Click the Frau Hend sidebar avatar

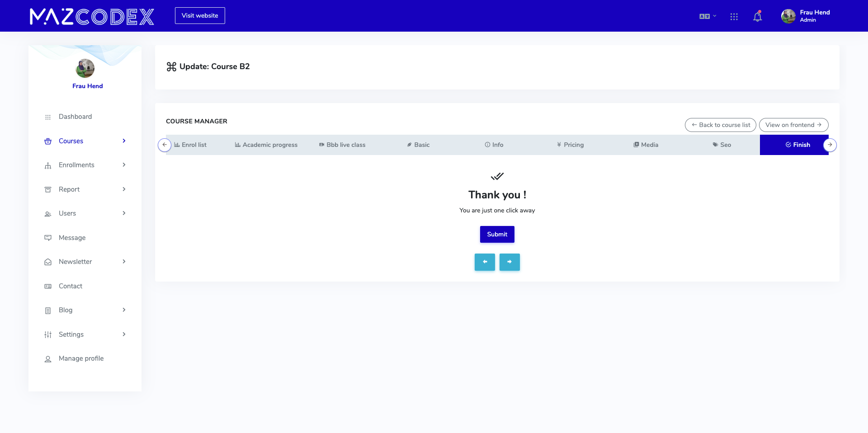click(x=85, y=68)
